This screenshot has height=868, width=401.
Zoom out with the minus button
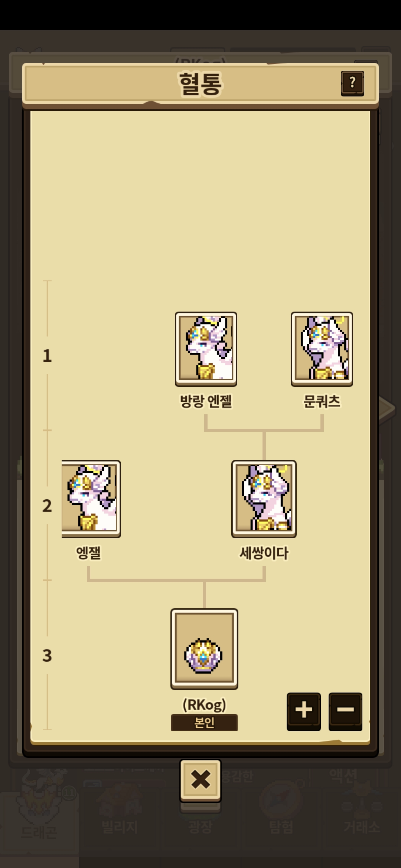click(x=346, y=711)
